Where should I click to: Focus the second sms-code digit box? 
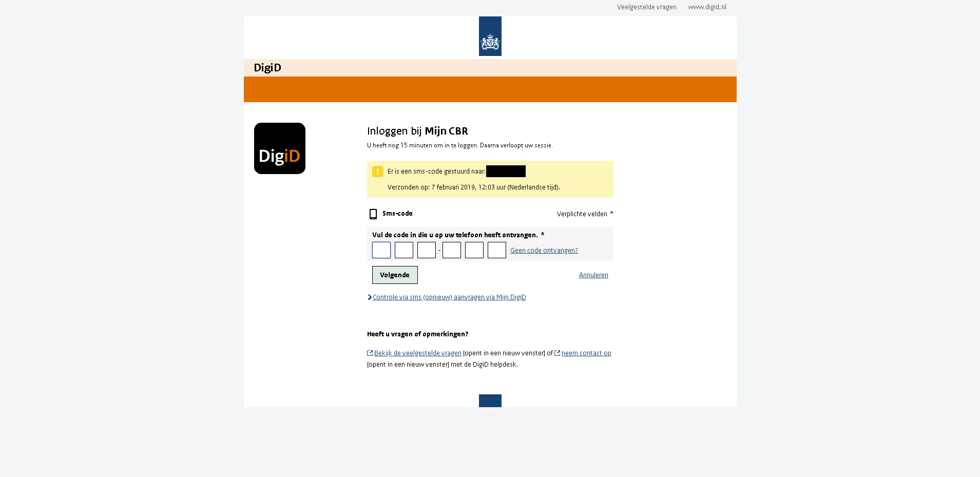(x=404, y=250)
